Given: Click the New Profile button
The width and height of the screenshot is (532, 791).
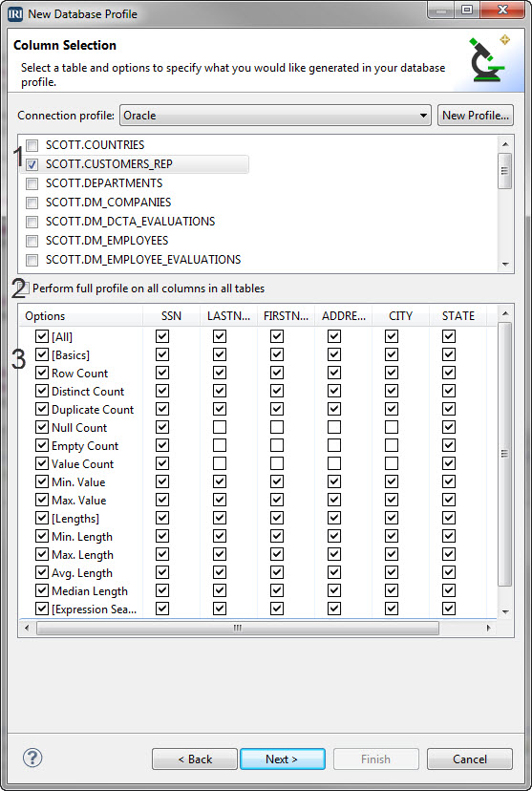Looking at the screenshot, I should click(476, 116).
